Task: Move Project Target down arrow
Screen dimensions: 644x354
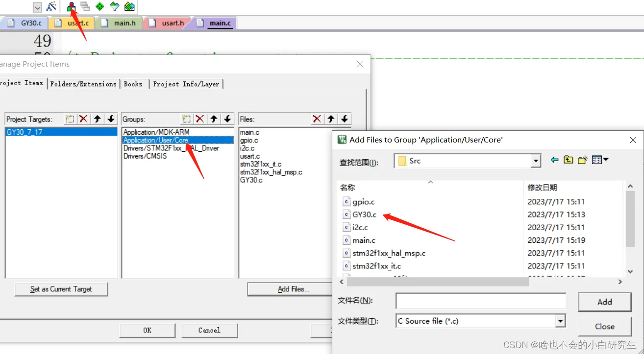Action: point(111,119)
